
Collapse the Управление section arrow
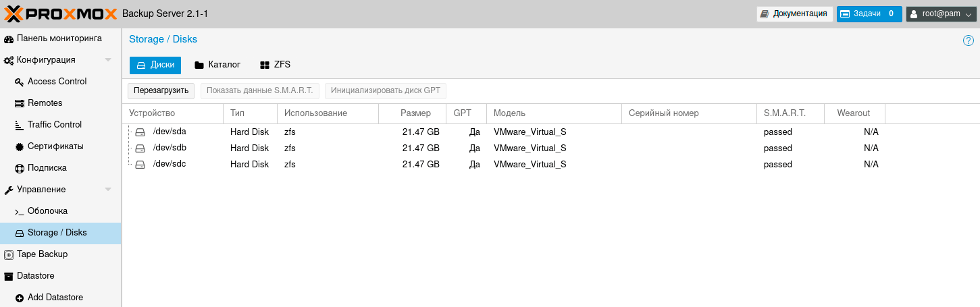click(x=108, y=190)
